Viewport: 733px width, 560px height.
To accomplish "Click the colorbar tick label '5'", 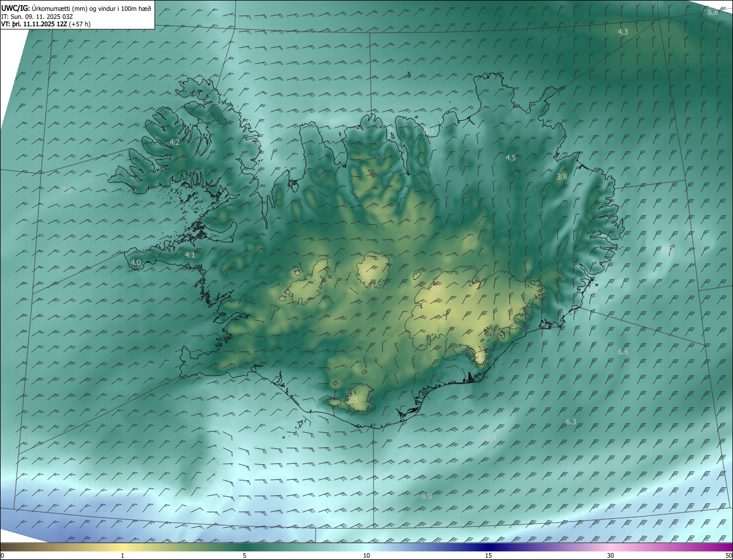I will point(245,555).
